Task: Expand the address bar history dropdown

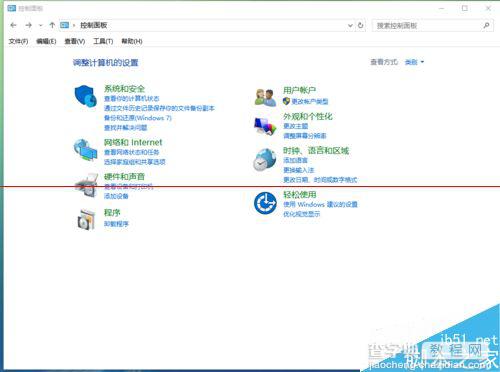Action: coord(350,25)
